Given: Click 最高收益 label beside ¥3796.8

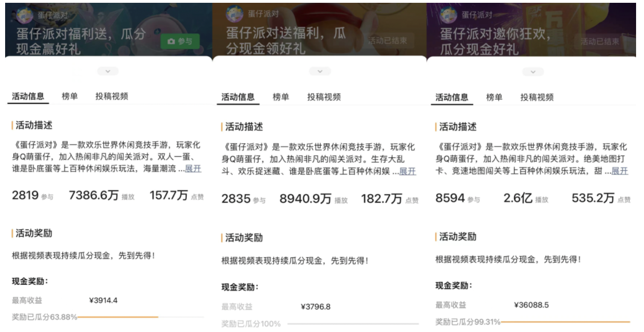Looking at the screenshot, I should pyautogui.click(x=237, y=307).
